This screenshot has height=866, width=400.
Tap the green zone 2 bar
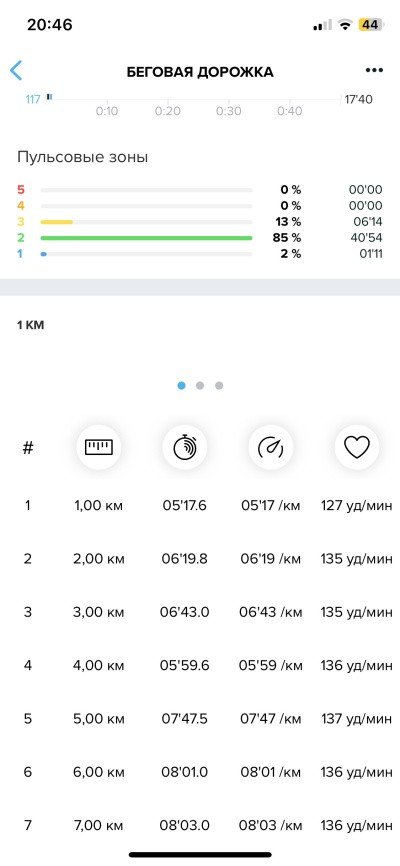(x=146, y=238)
